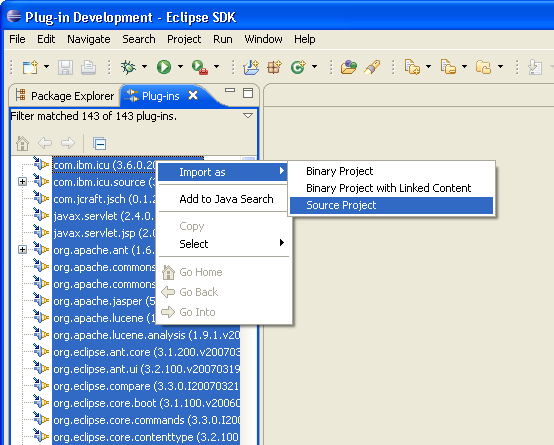Select Binary Project with Linked Content
This screenshot has height=445, width=554.
tap(391, 188)
